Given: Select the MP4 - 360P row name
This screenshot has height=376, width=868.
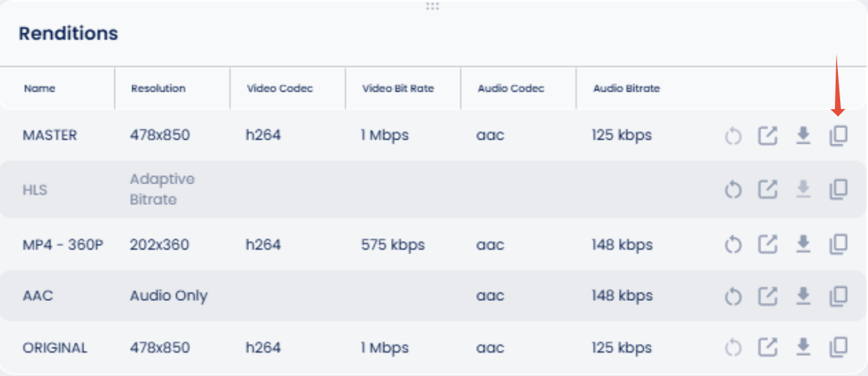Looking at the screenshot, I should (62, 244).
